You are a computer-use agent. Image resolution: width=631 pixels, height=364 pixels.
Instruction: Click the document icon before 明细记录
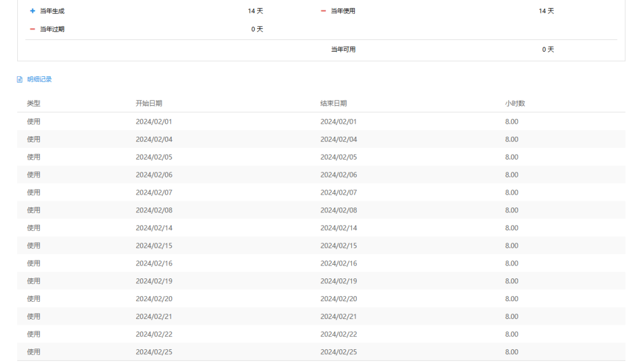pyautogui.click(x=20, y=79)
